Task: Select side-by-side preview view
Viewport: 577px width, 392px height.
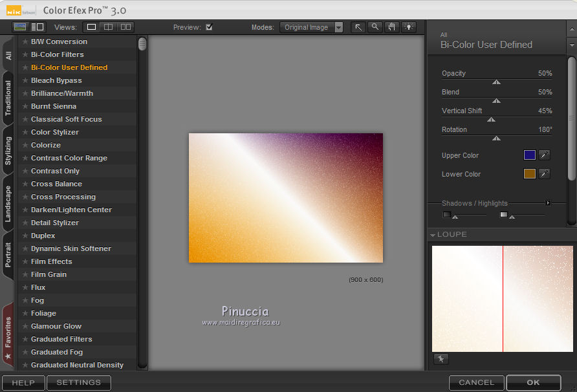Action: (x=125, y=27)
